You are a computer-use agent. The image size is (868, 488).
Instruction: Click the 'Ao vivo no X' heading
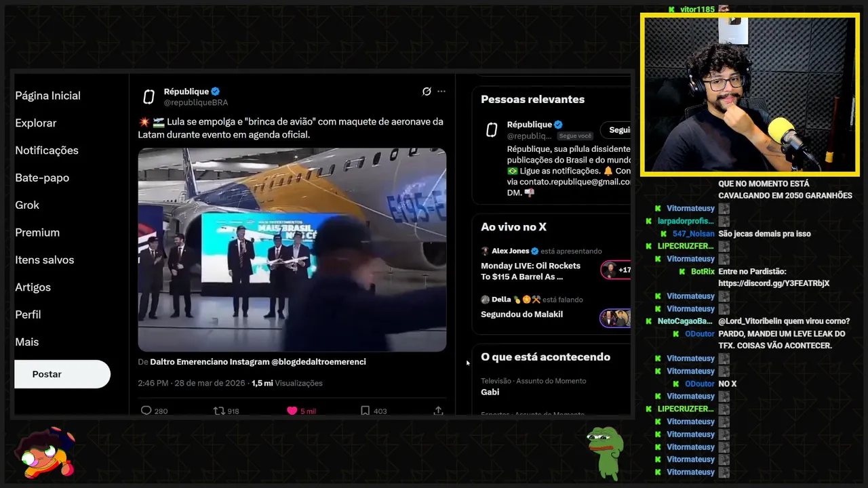point(513,227)
